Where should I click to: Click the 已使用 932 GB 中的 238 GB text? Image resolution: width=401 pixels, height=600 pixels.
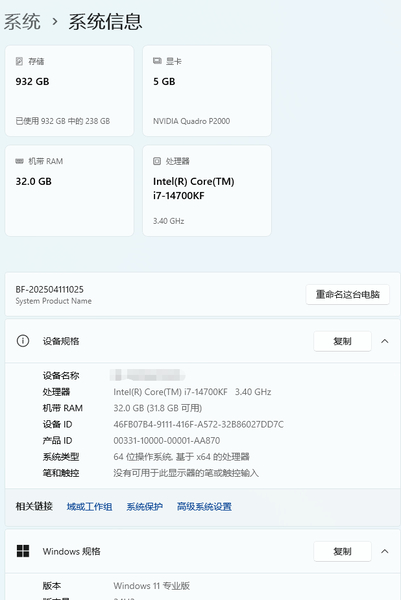click(63, 121)
